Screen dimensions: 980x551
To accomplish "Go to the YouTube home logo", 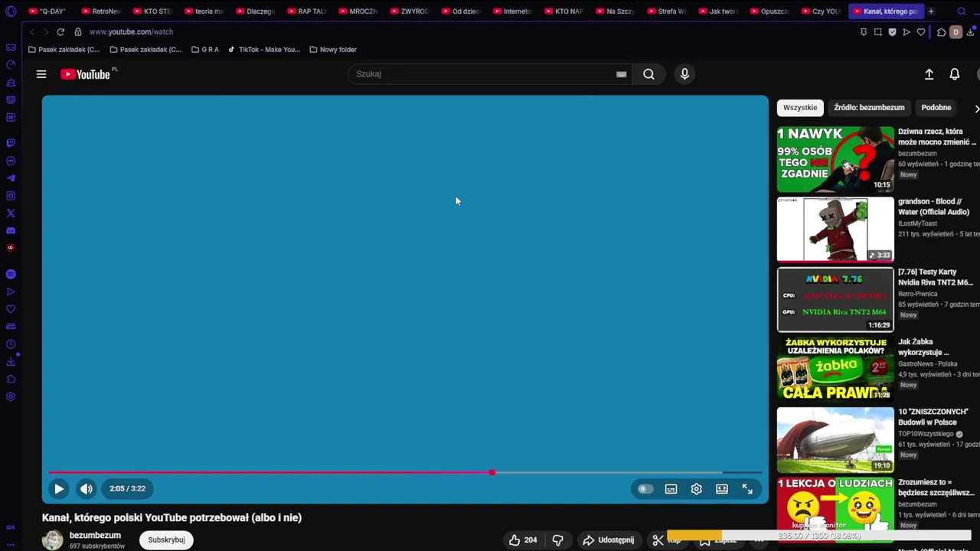I will tap(86, 74).
